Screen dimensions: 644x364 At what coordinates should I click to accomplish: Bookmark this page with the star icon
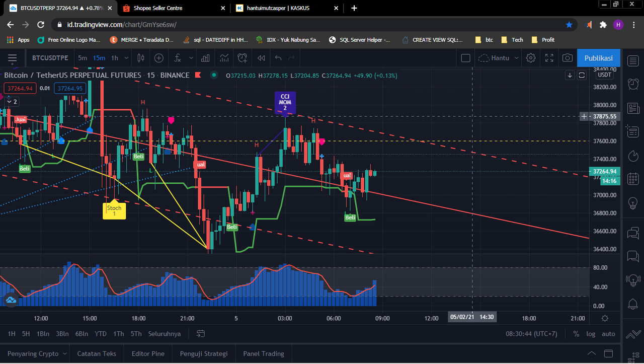pos(569,24)
